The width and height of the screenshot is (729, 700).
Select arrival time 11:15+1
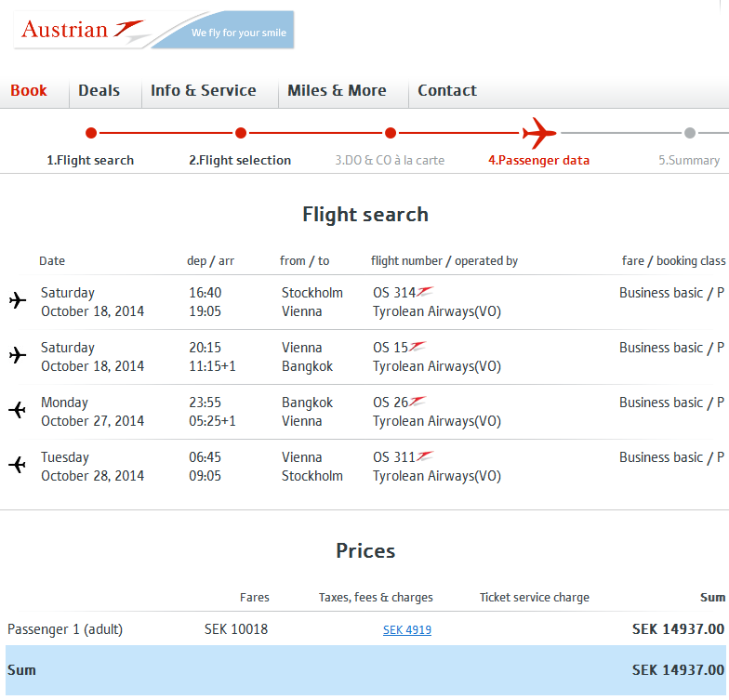pyautogui.click(x=212, y=366)
